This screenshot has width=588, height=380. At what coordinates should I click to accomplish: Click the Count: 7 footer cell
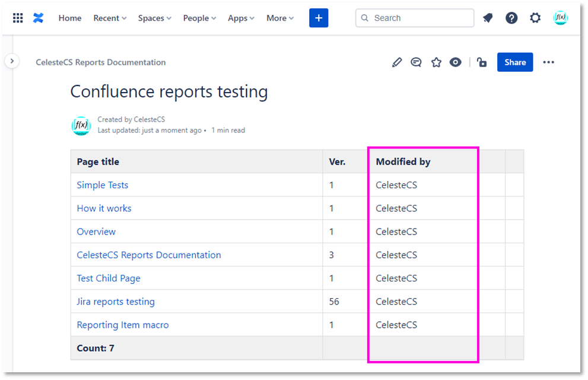196,348
